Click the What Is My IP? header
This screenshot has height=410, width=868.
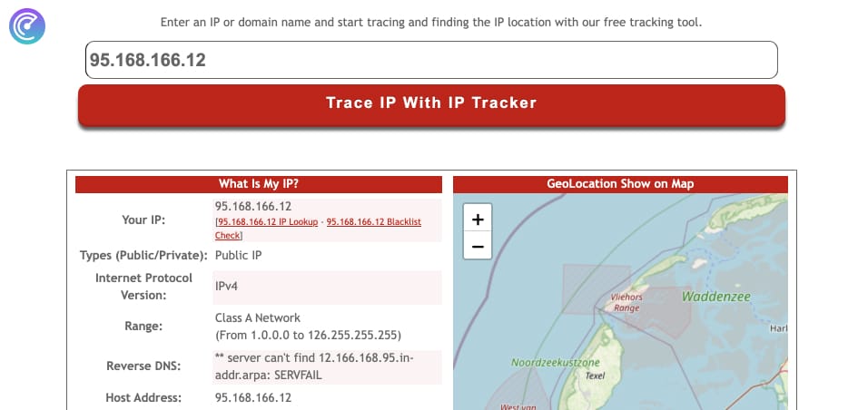coord(258,184)
